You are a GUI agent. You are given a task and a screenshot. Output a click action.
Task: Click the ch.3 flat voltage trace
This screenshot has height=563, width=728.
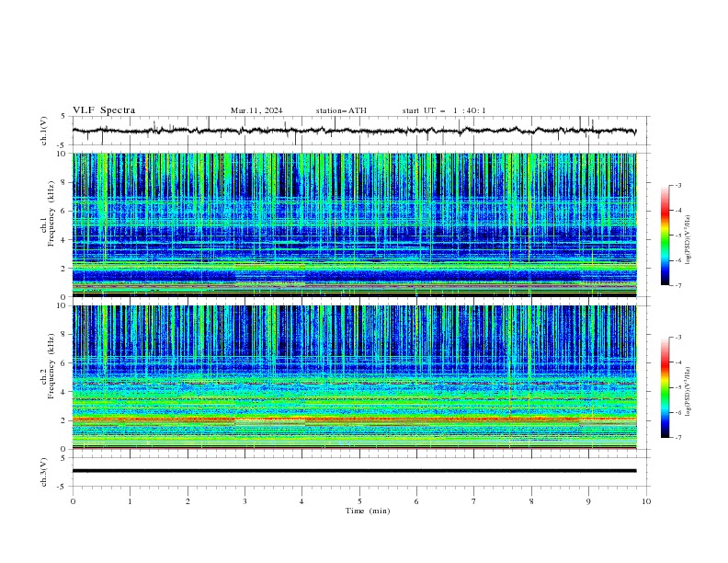354,471
